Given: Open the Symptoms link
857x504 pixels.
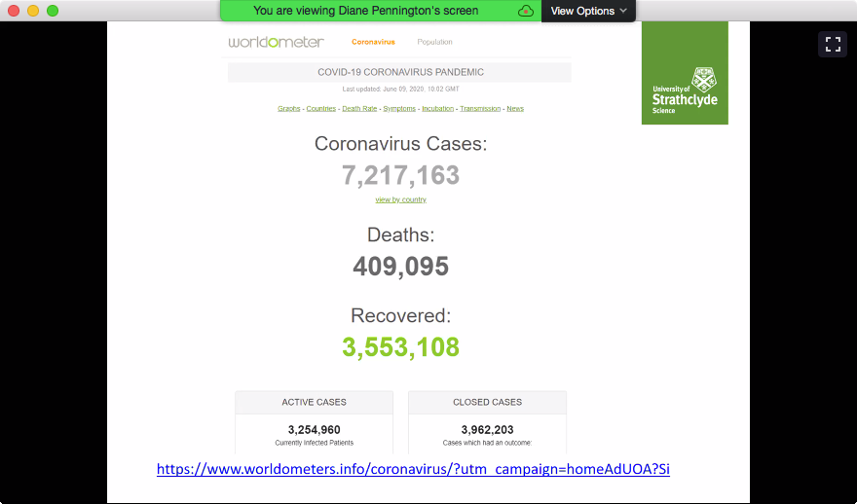Looking at the screenshot, I should tap(399, 108).
